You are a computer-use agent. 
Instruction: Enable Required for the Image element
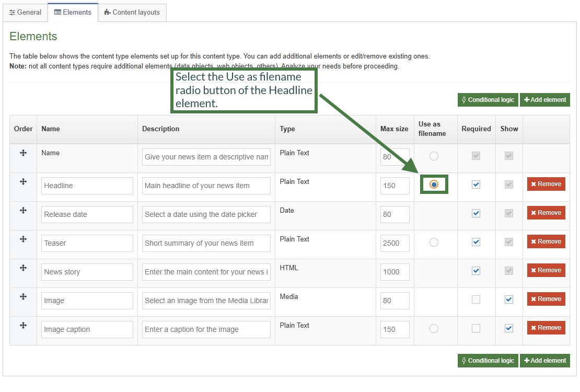475,299
